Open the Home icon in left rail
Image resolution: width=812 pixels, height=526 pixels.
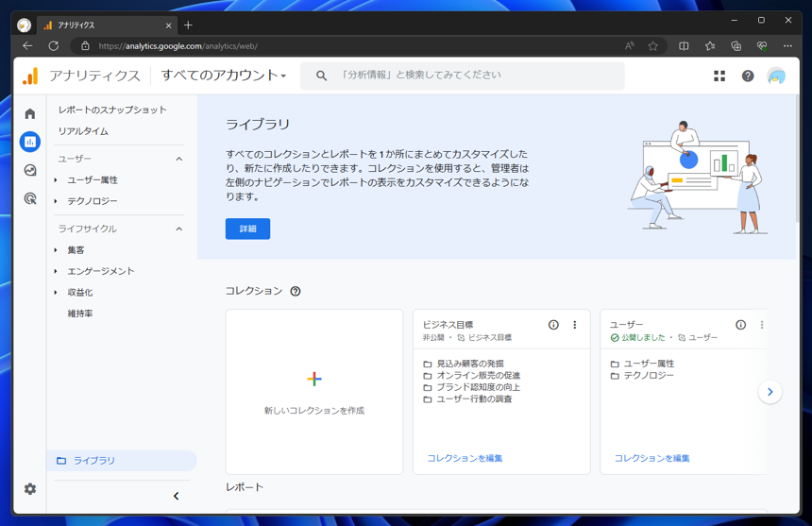click(x=30, y=113)
